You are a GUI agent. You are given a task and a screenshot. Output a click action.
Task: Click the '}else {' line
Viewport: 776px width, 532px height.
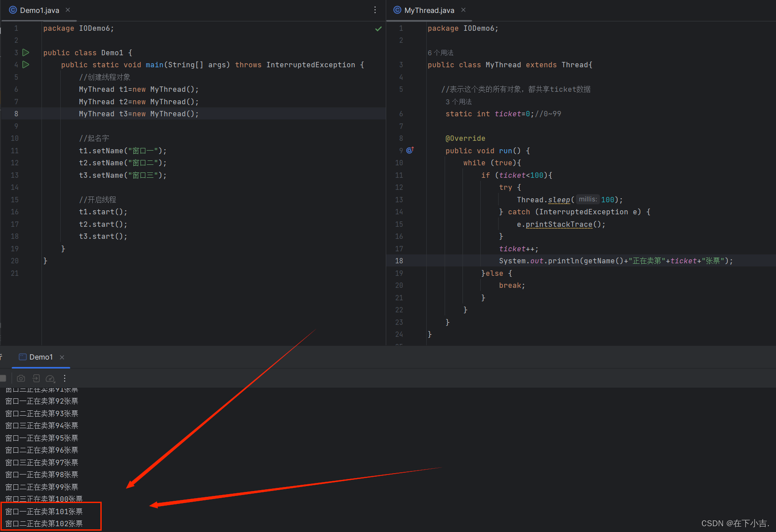click(496, 273)
